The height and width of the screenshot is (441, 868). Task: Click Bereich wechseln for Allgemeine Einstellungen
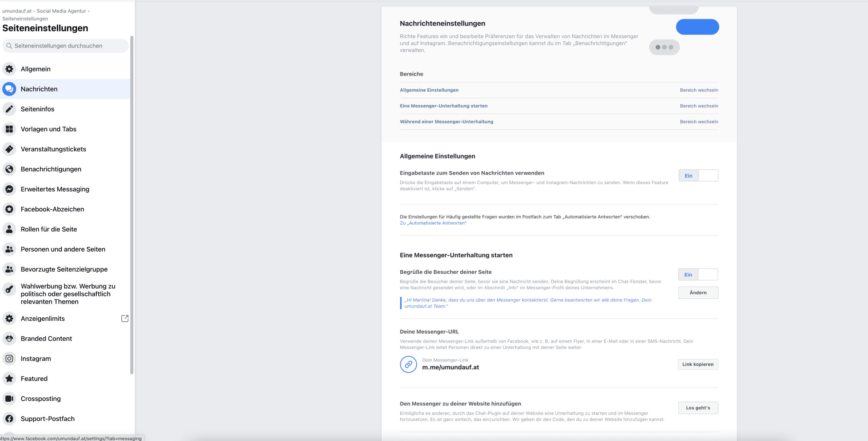click(699, 90)
